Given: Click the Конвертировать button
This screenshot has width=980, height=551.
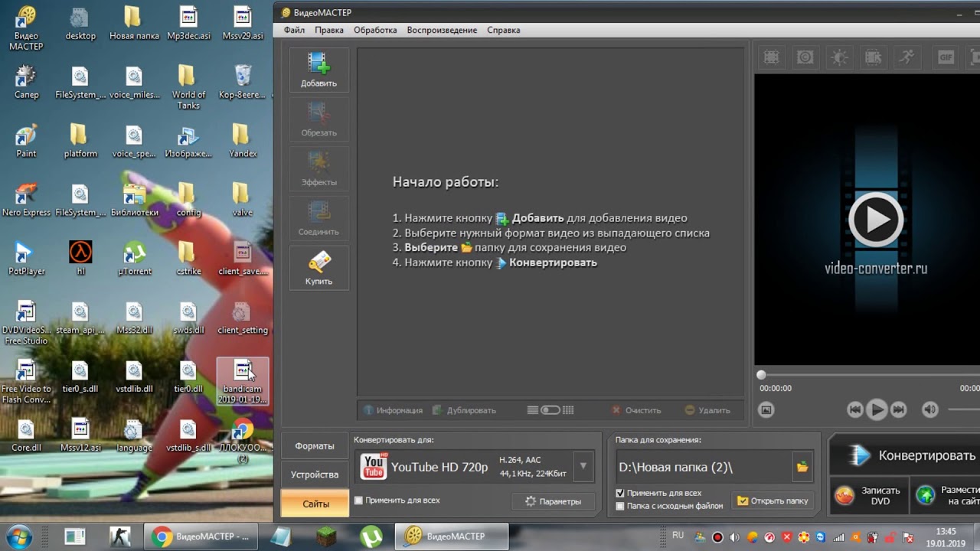Looking at the screenshot, I should point(904,455).
